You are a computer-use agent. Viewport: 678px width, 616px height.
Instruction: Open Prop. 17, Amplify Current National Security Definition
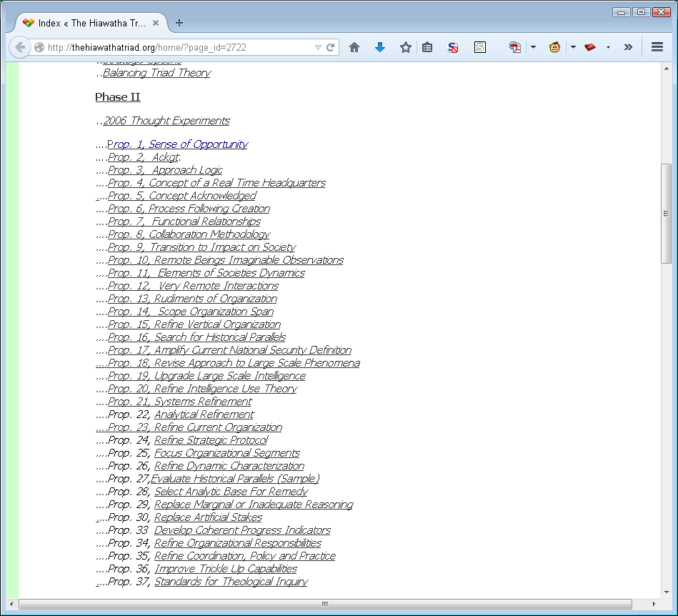pos(229,350)
